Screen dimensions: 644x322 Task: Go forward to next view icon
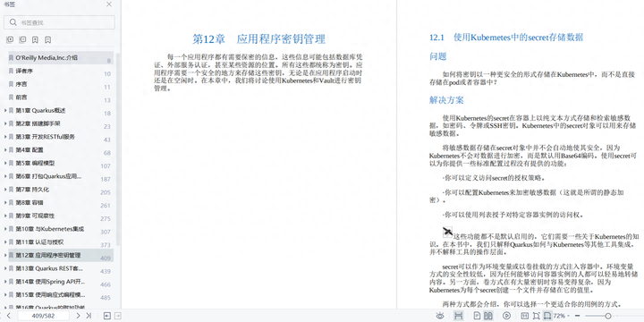(117, 316)
